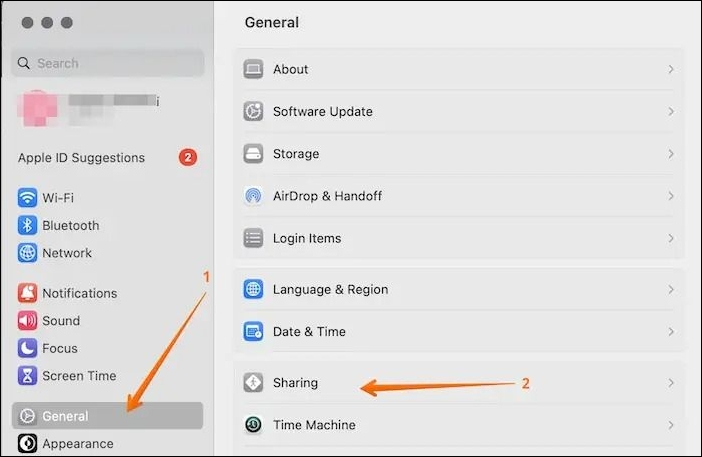The image size is (702, 457).
Task: Click the Bluetooth sidebar icon
Action: tap(27, 226)
